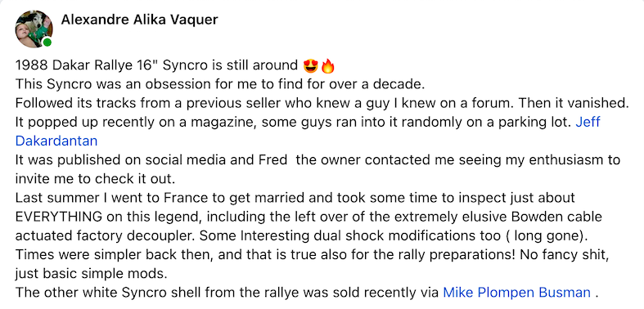This screenshot has width=644, height=309.
Task: Click the capitalized word EVERYTHING
Action: coord(58,217)
